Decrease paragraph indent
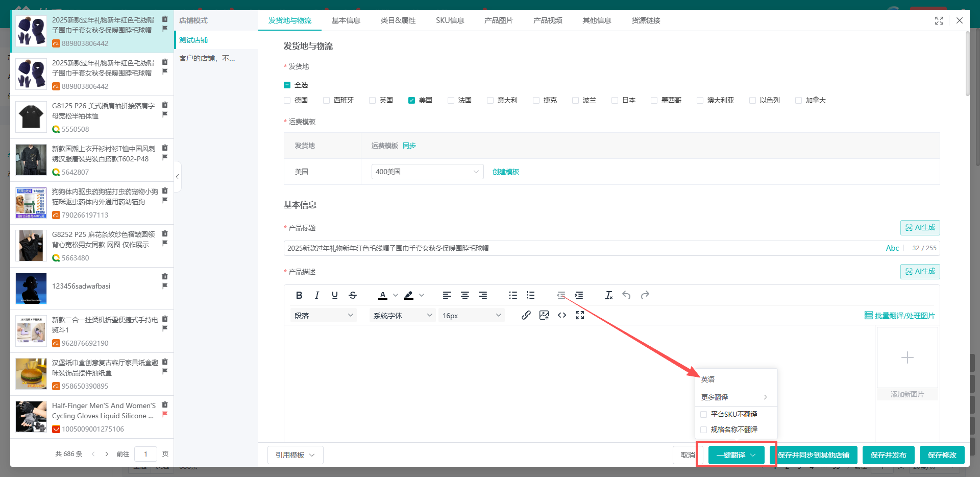 click(561, 295)
